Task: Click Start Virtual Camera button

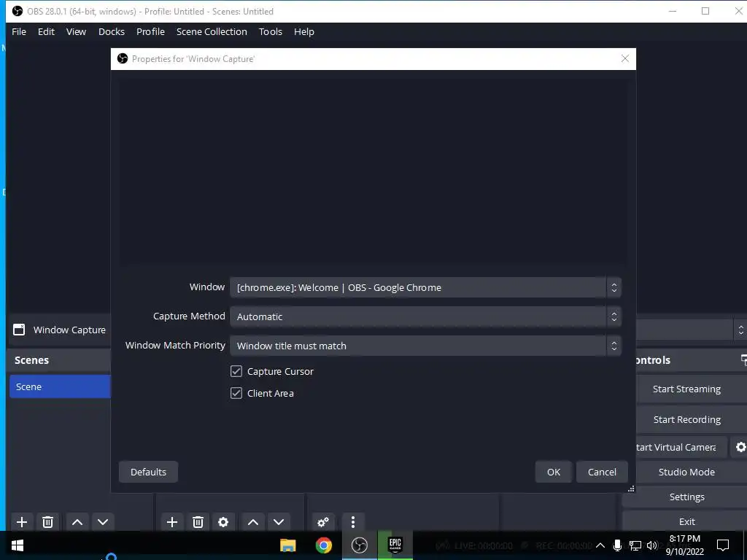Action: click(681, 447)
